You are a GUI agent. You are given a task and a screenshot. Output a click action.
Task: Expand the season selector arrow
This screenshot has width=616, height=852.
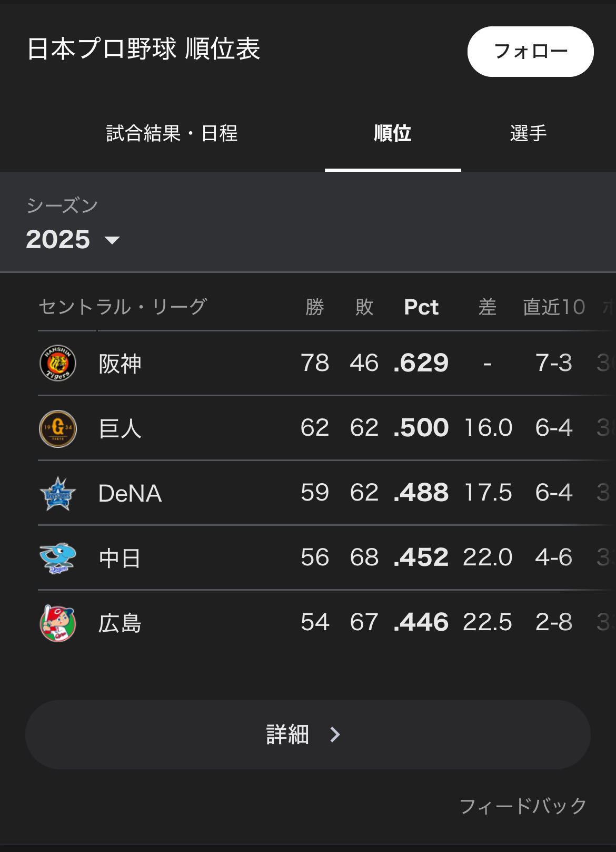(x=112, y=240)
